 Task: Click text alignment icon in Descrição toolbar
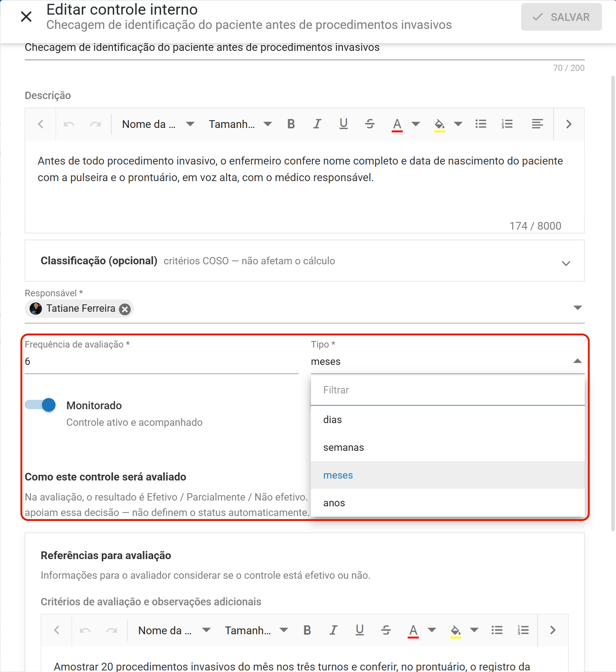[x=537, y=124]
